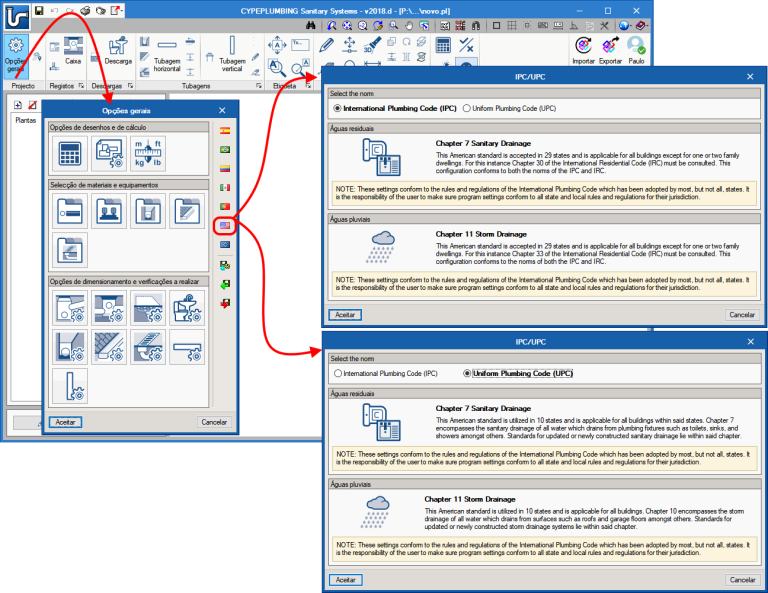Expand the Registos group launcher

point(81,86)
